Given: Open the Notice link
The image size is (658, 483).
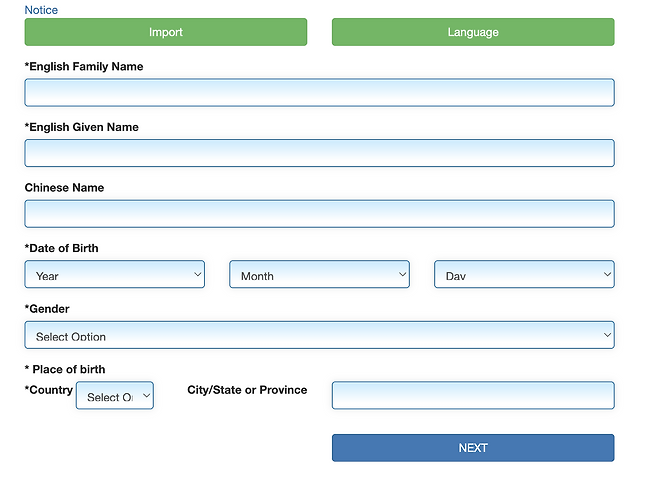Looking at the screenshot, I should click(41, 10).
